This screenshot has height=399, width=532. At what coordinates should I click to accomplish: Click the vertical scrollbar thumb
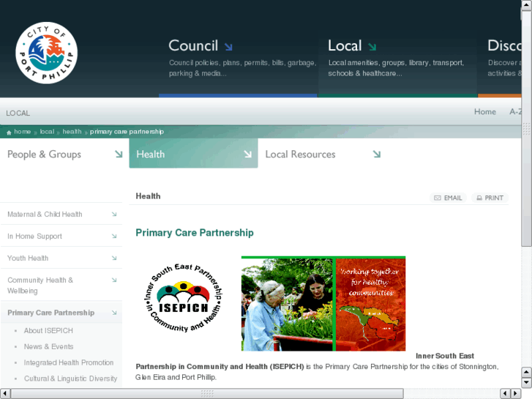click(x=526, y=128)
